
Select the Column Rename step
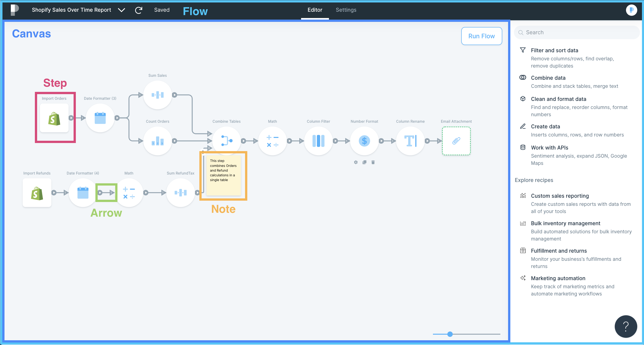410,141
